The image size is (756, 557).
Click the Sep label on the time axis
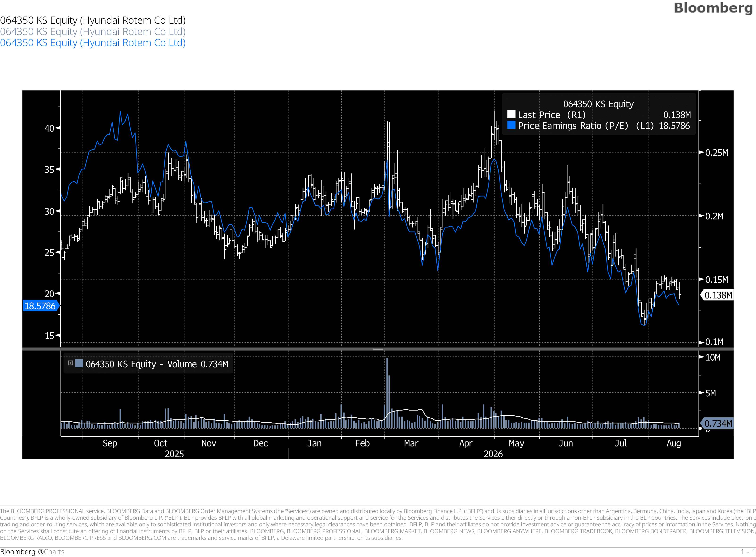click(110, 443)
